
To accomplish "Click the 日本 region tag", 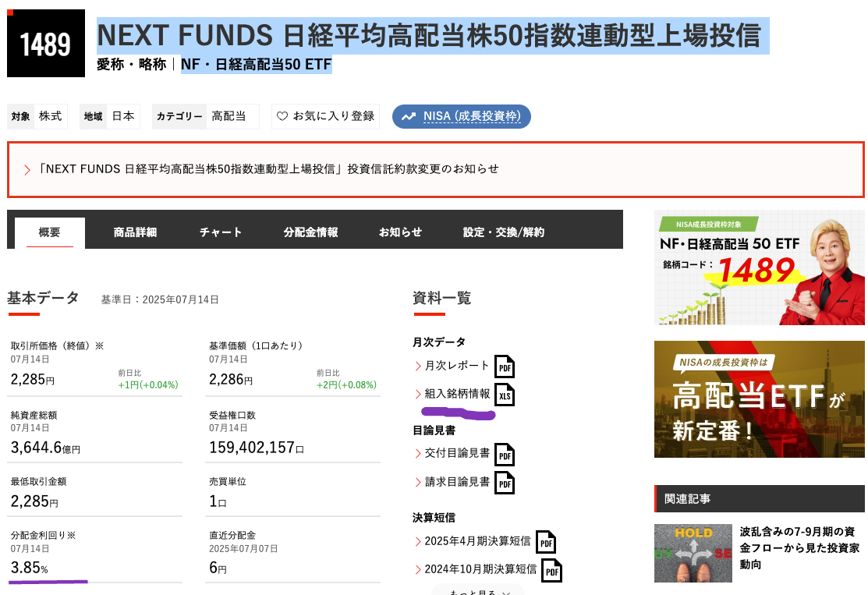I will 123,116.
